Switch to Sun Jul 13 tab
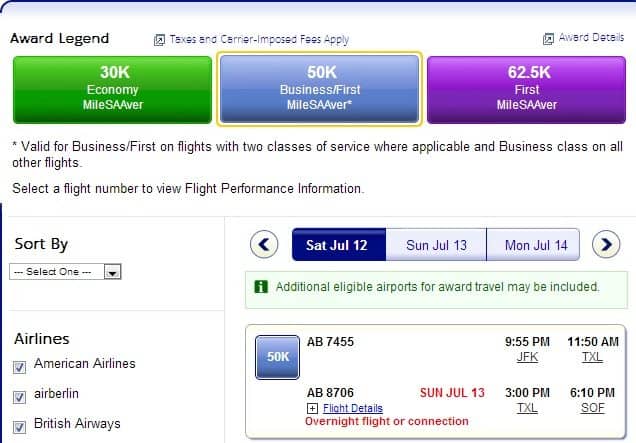The width and height of the screenshot is (636, 443). click(x=436, y=245)
